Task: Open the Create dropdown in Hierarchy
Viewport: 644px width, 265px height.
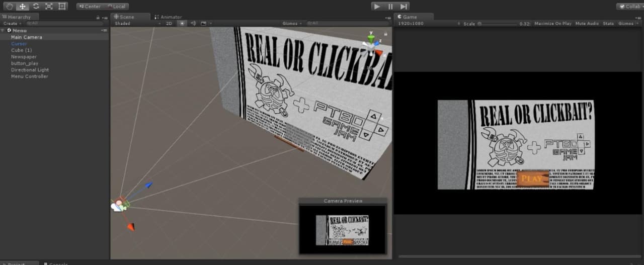Action: [12, 23]
